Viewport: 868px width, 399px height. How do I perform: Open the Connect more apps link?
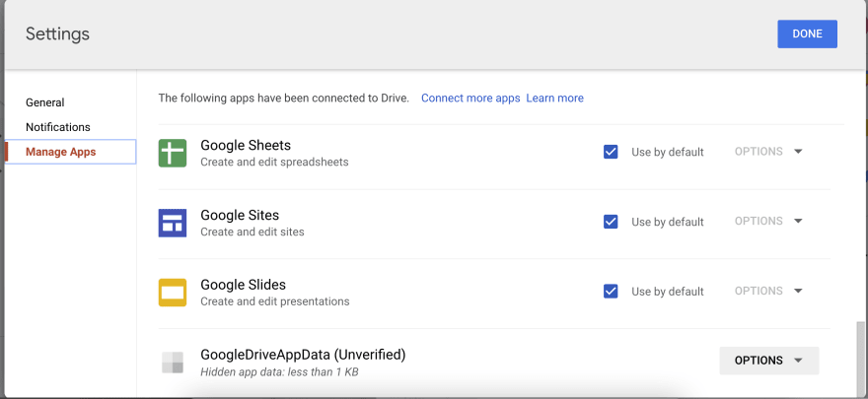[x=470, y=99]
